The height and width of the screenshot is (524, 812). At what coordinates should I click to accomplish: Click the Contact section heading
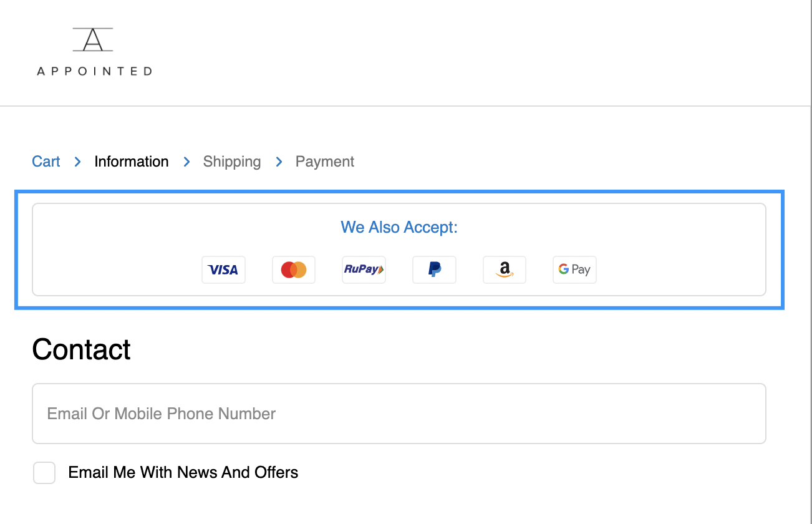[x=82, y=349]
